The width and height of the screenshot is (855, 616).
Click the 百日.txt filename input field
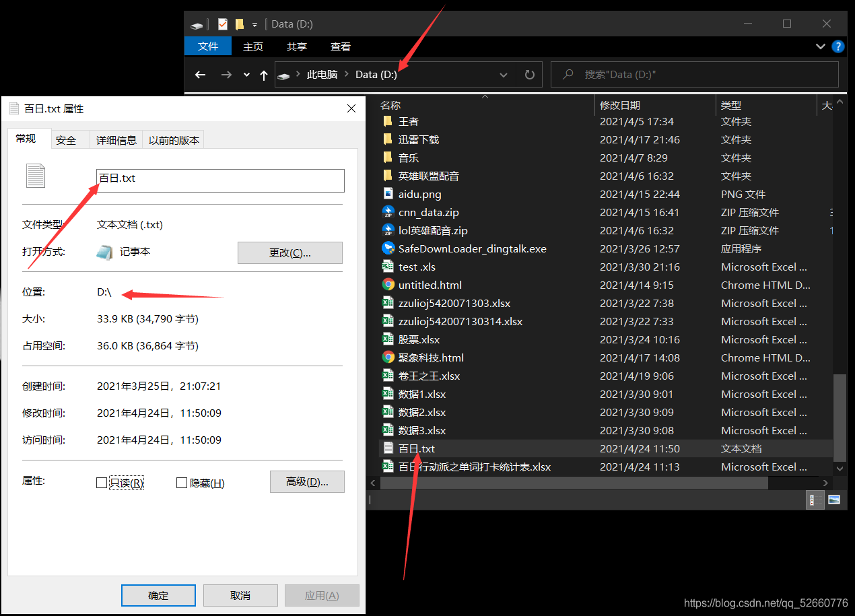(x=220, y=180)
